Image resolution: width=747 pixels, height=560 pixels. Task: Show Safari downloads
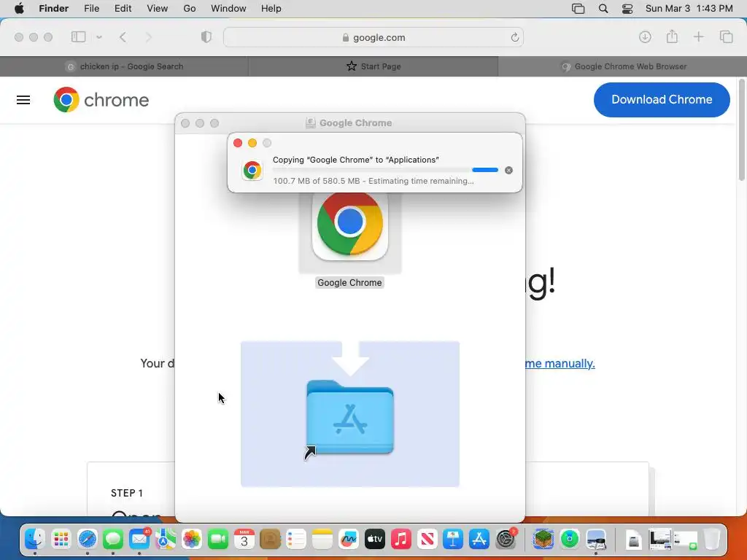point(645,36)
